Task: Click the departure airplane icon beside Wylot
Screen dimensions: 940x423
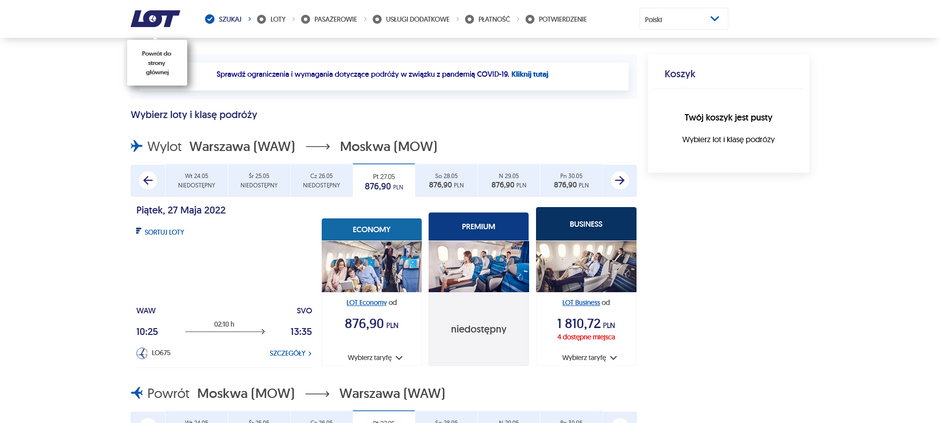Action: pyautogui.click(x=137, y=146)
